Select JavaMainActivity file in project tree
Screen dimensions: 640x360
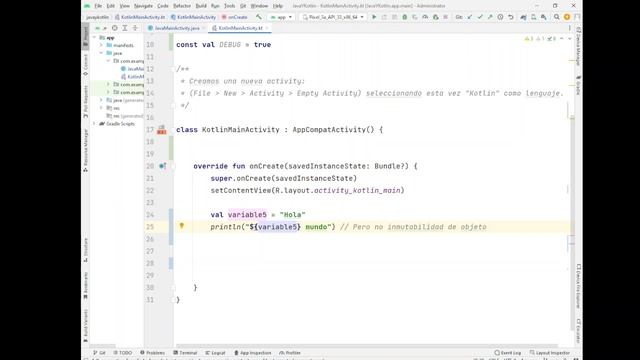[133, 69]
